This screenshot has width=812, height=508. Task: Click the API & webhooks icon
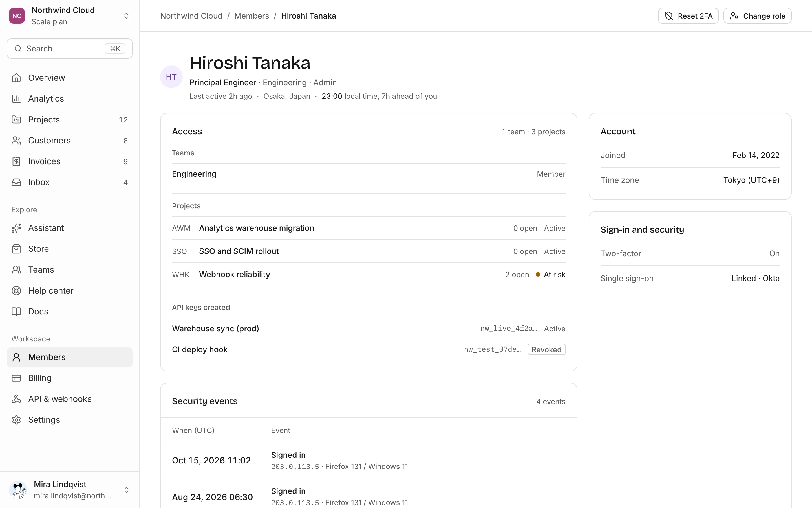[16, 399]
